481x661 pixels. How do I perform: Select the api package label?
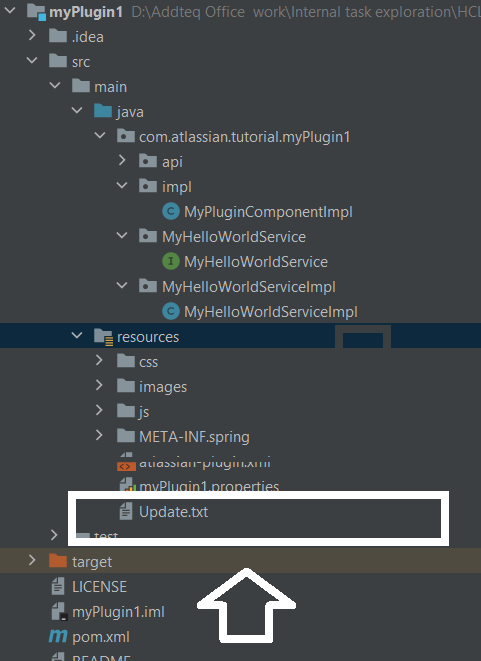point(172,162)
